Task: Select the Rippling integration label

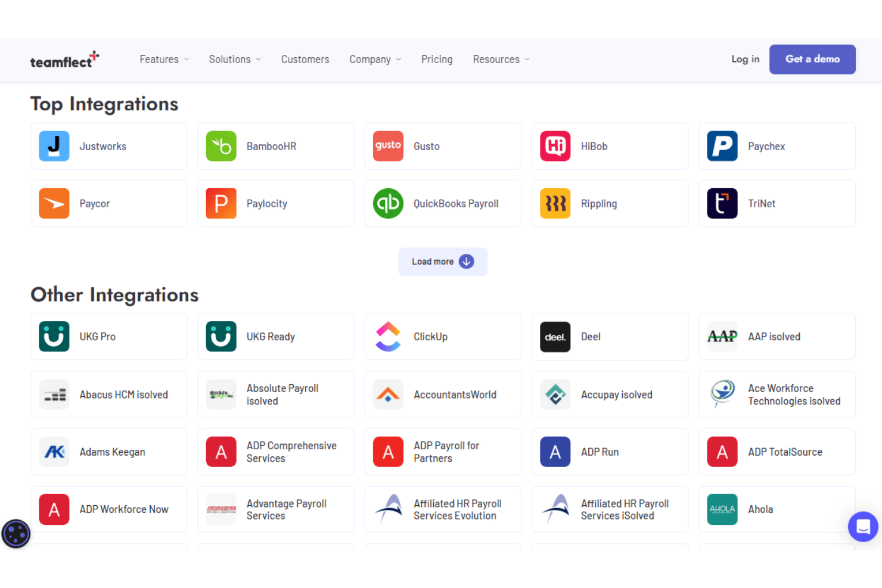Action: [x=599, y=204]
